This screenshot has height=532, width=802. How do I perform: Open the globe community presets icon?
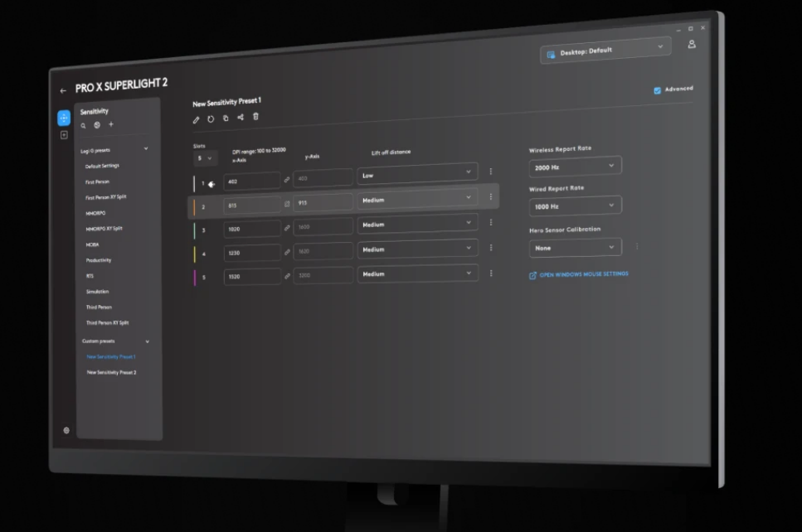[x=97, y=125]
